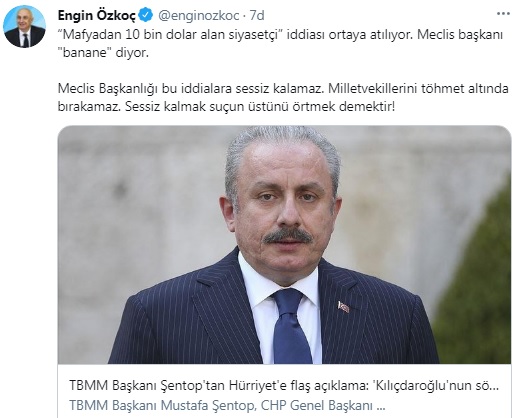Open Engin Özkoç's round profile avatar
Screen dimensions: 519x418
24,26
